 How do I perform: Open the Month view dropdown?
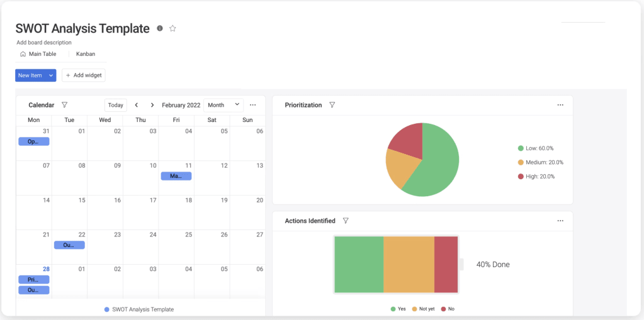click(223, 105)
